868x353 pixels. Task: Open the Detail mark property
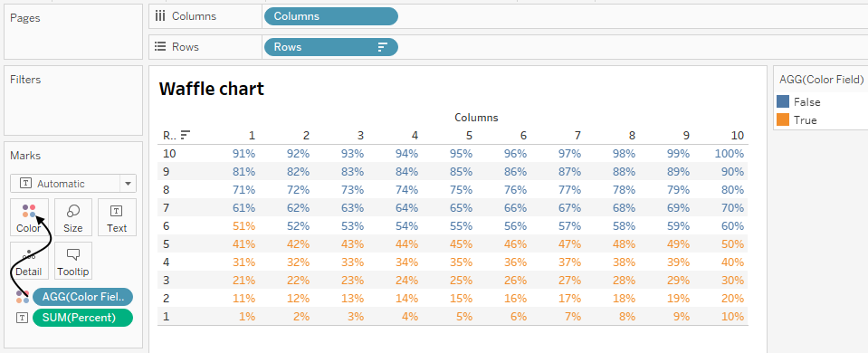click(x=29, y=261)
